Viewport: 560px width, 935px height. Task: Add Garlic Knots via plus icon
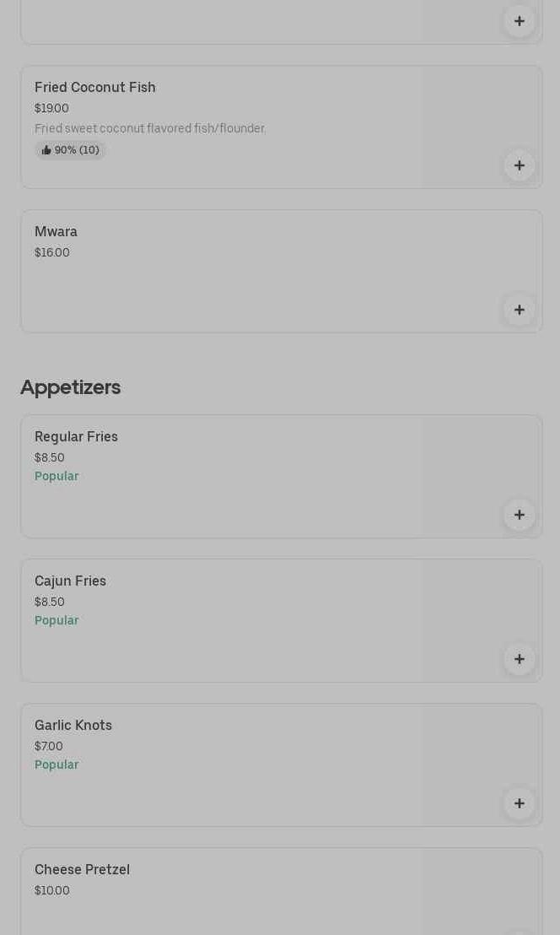[x=520, y=803]
